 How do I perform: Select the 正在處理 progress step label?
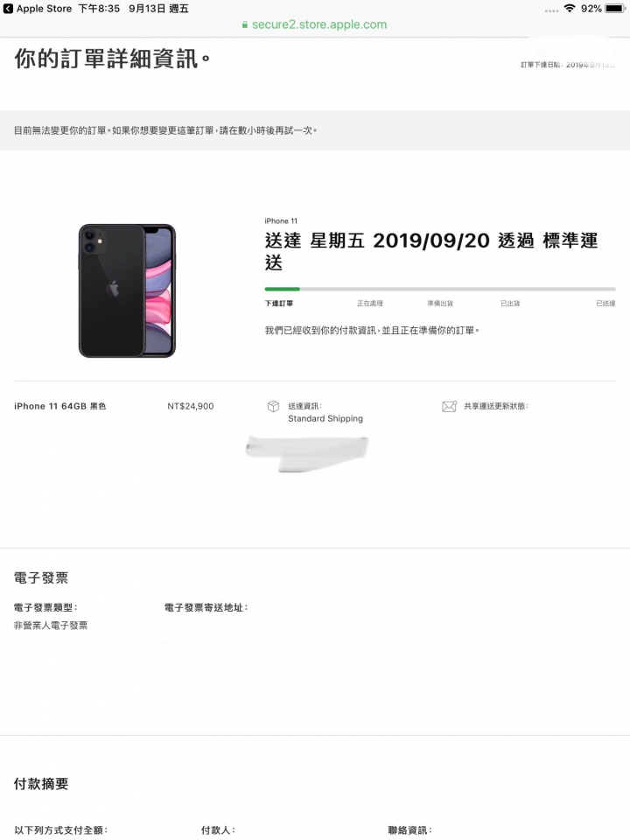pos(369,304)
